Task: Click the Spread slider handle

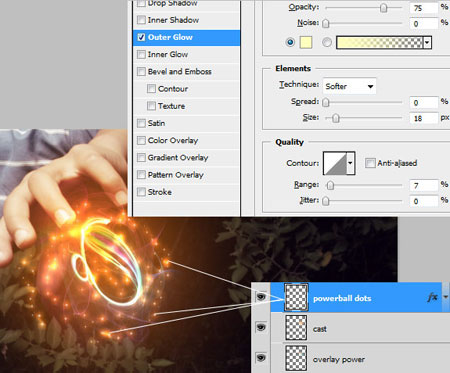Action: [326, 102]
